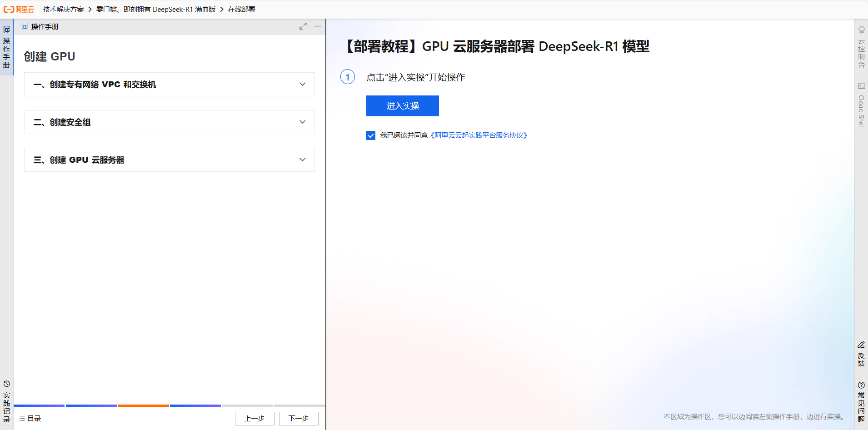Minimize the 操作手册 panel
This screenshot has height=430, width=868.
tap(318, 26)
